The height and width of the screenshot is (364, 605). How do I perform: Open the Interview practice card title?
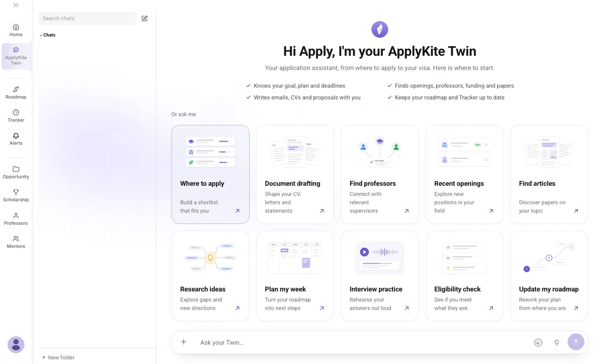pos(376,289)
